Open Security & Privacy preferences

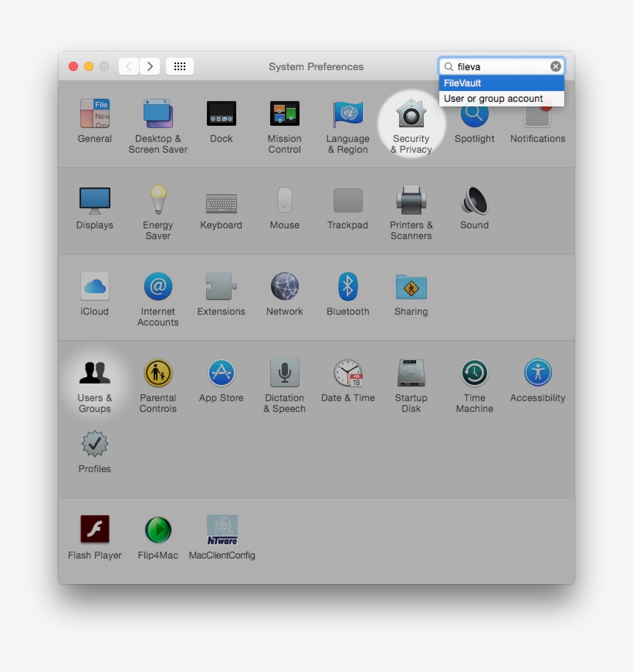[x=410, y=120]
